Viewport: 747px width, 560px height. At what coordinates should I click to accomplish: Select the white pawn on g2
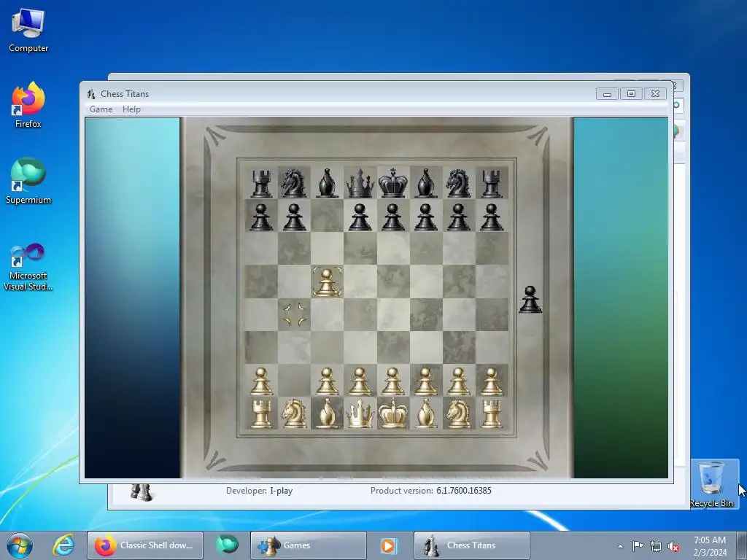tap(458, 381)
